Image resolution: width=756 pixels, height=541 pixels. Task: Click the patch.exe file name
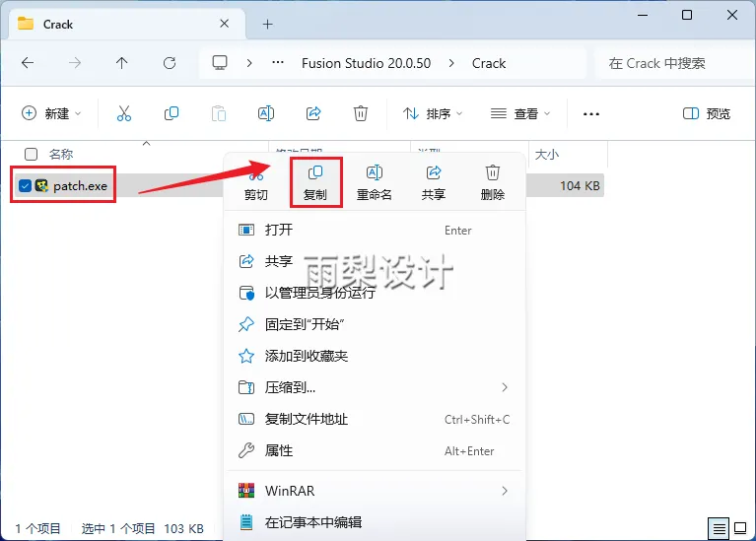pyautogui.click(x=80, y=185)
